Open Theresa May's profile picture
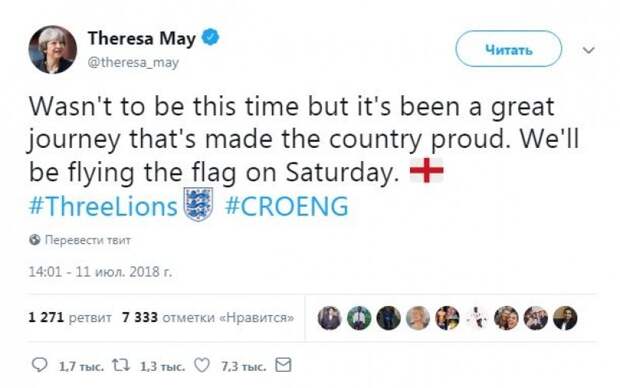620x388 pixels. click(x=53, y=50)
